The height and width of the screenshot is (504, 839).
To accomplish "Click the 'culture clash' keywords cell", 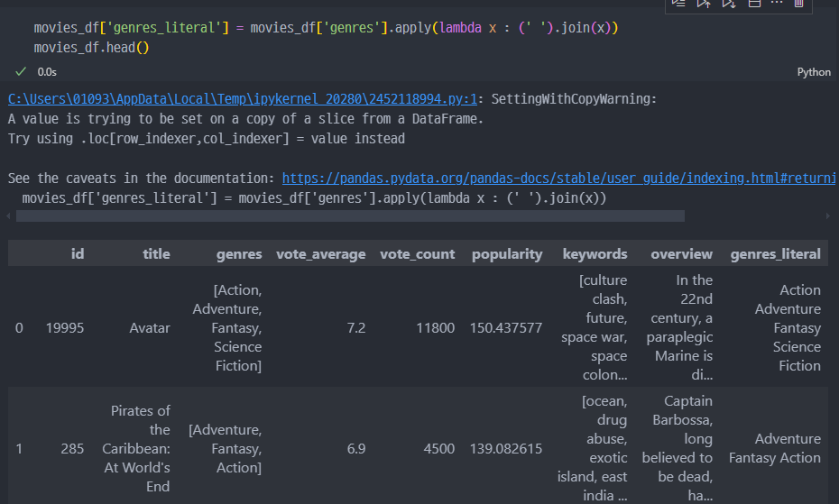I will [x=595, y=328].
